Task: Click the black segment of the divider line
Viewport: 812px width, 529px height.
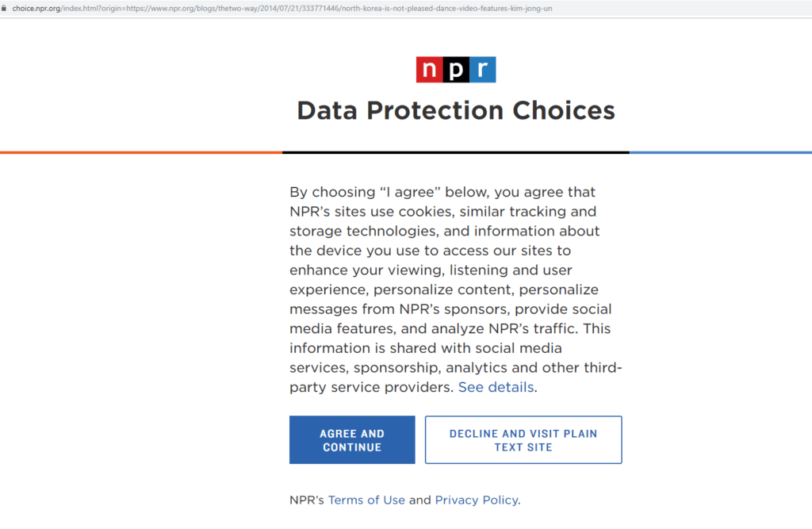Action: pos(455,152)
